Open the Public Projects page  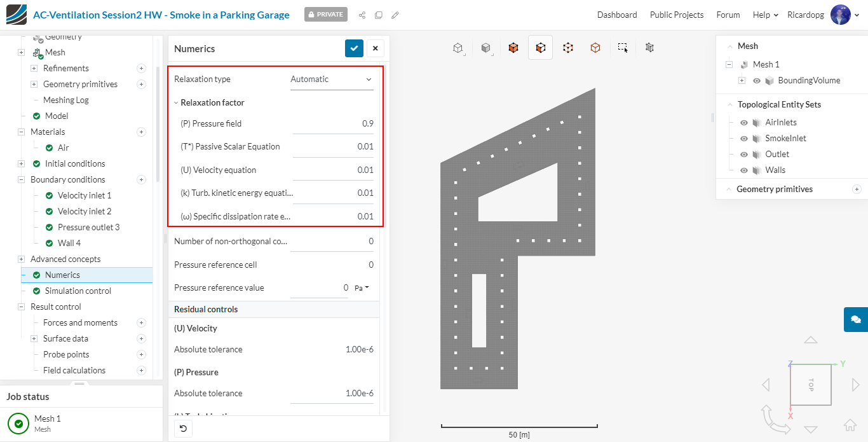(x=676, y=15)
